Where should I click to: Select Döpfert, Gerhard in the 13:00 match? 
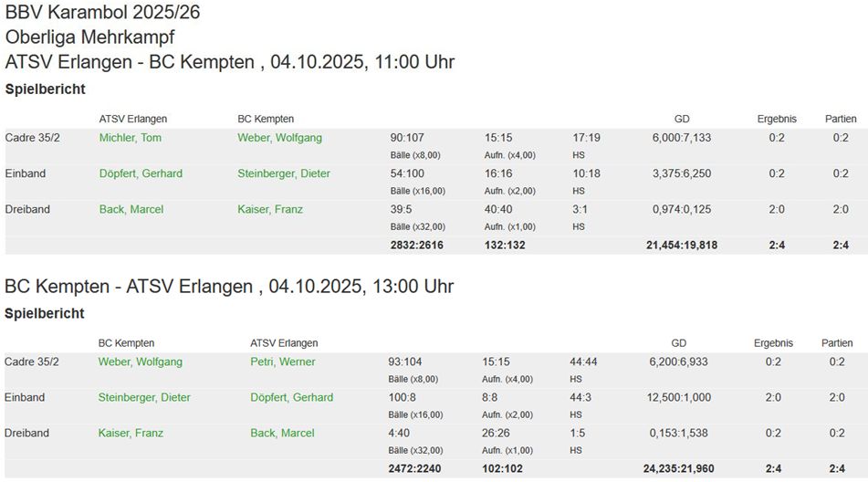coord(291,397)
